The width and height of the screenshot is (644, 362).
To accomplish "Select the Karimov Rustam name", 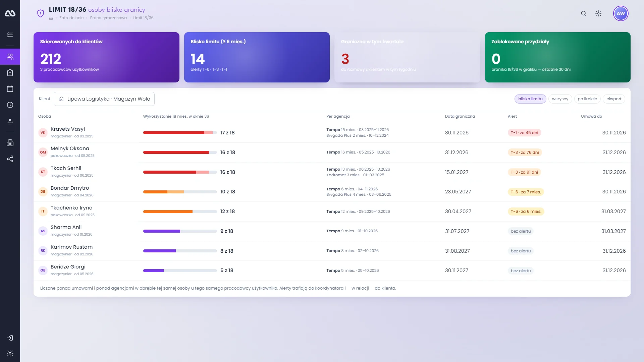I will (x=71, y=247).
